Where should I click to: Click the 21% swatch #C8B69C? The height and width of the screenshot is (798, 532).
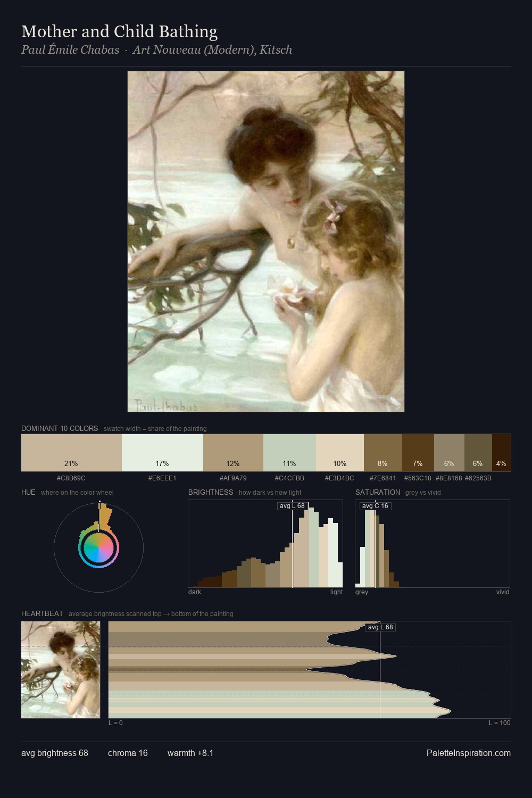tap(71, 453)
